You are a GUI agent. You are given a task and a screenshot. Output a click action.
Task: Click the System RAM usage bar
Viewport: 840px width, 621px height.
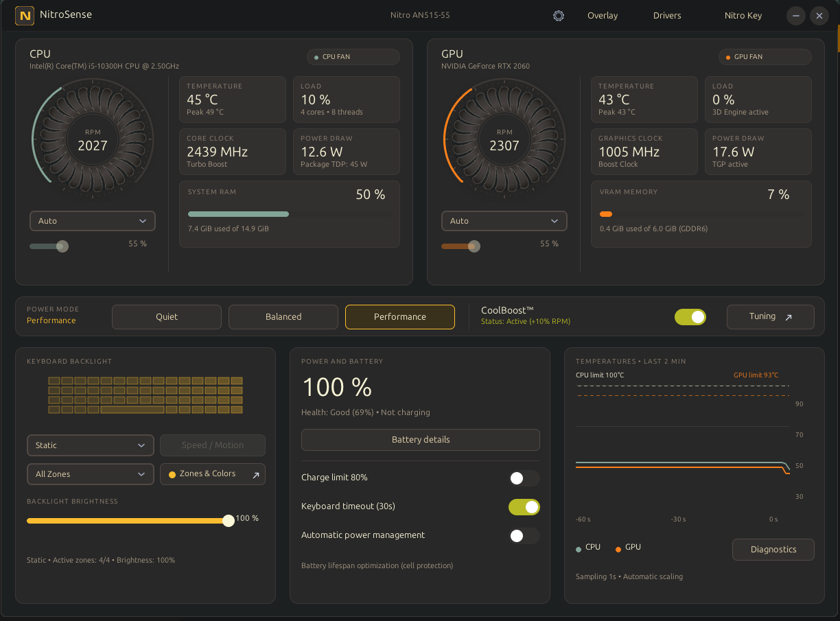coord(290,214)
